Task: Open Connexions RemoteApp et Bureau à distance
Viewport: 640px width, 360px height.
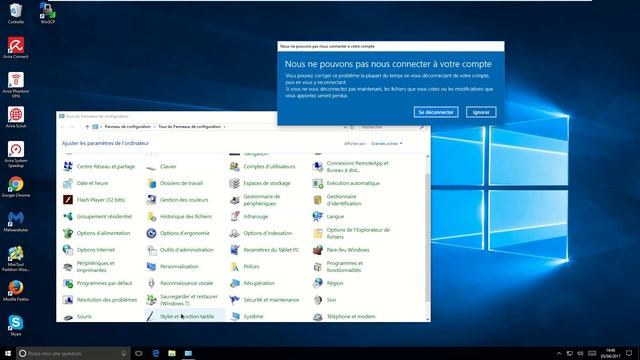Action: click(351, 167)
